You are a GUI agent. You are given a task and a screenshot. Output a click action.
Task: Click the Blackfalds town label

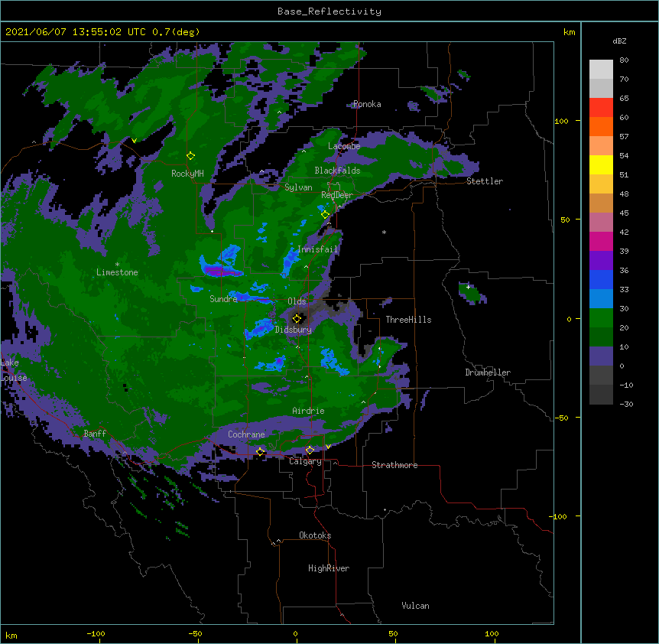[337, 171]
